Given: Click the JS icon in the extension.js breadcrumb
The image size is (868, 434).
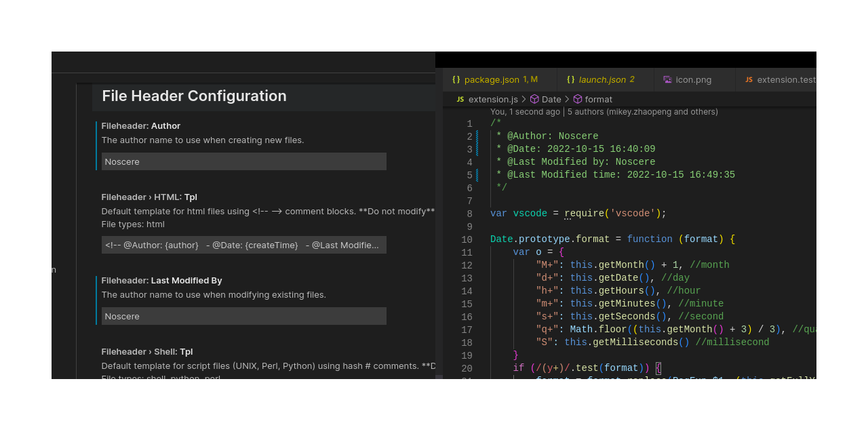Looking at the screenshot, I should click(x=460, y=99).
